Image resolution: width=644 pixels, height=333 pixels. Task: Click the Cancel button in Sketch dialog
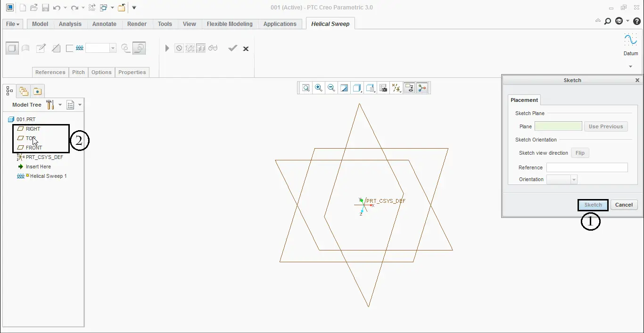point(624,205)
